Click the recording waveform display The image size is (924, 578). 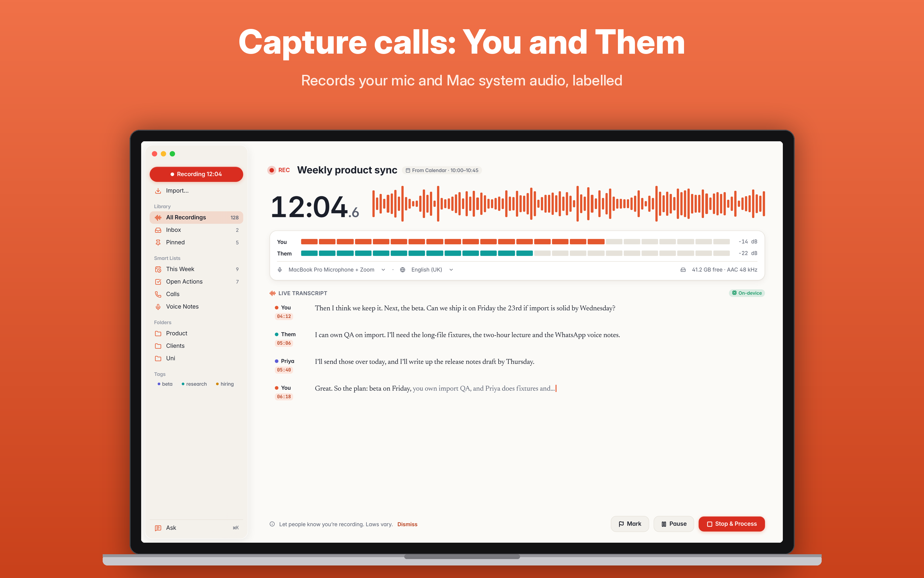pos(569,204)
